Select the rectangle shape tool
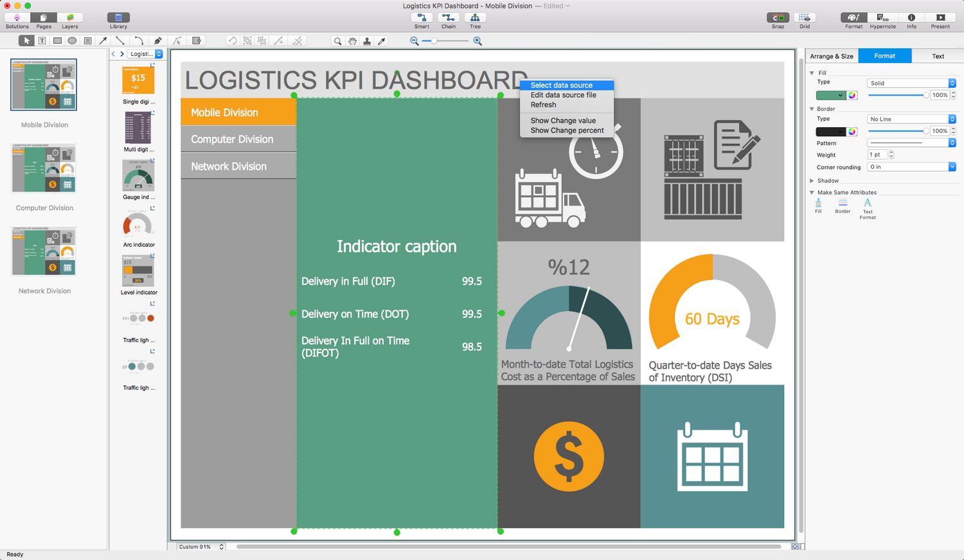 pos(57,40)
